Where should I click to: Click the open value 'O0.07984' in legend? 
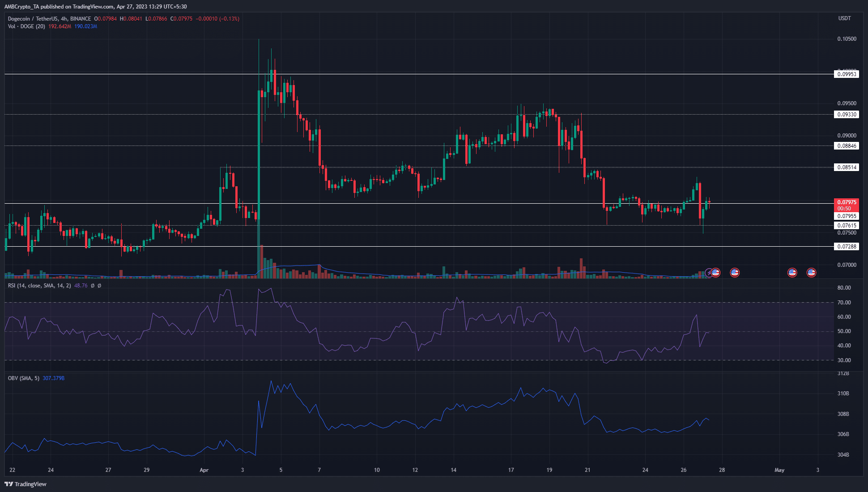106,19
